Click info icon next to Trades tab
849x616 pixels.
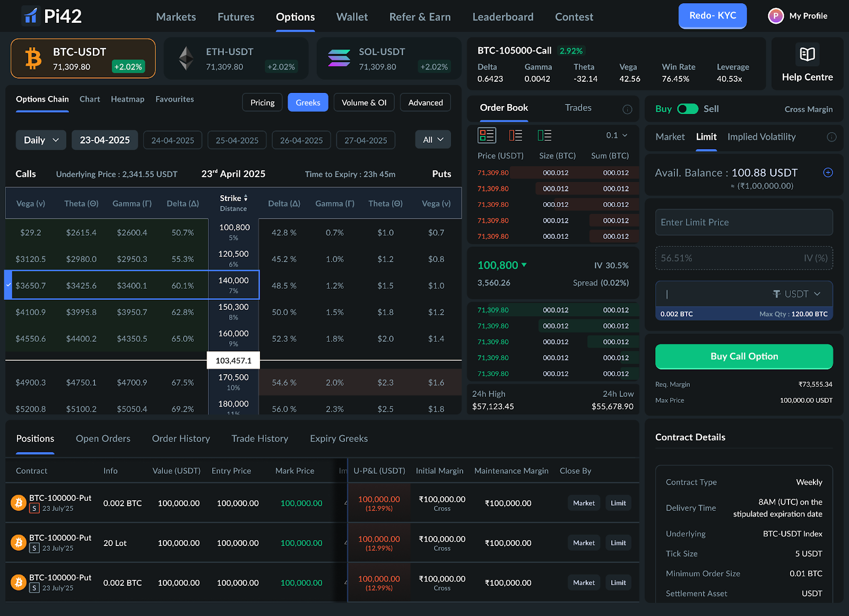627,109
